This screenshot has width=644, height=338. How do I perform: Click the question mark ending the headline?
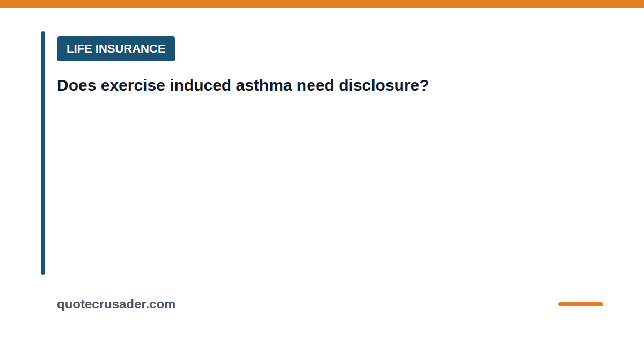(425, 85)
